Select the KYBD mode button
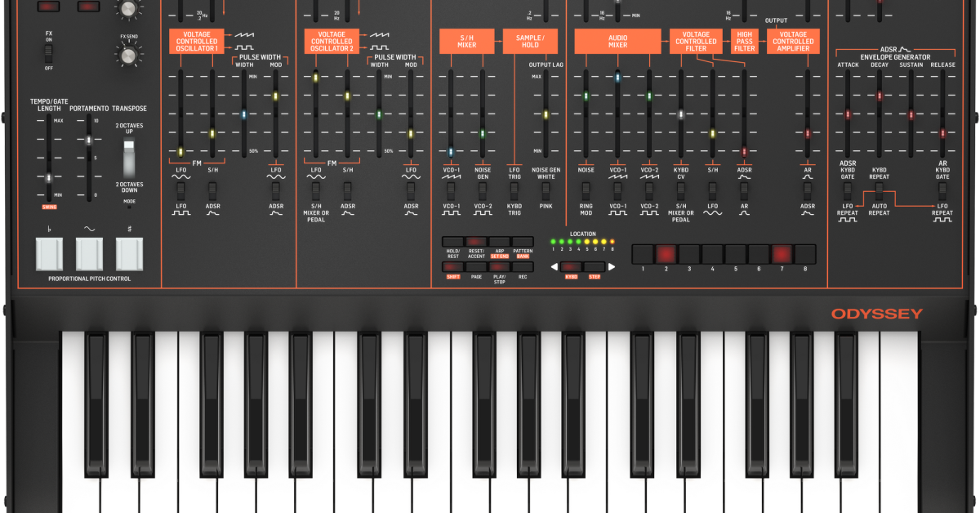This screenshot has height=513, width=980. [572, 267]
